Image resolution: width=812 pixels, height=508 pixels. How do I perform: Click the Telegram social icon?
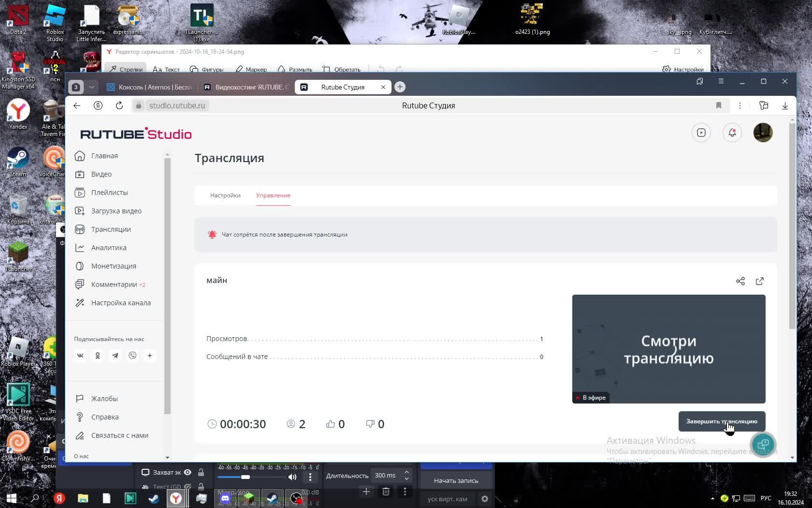click(x=115, y=356)
